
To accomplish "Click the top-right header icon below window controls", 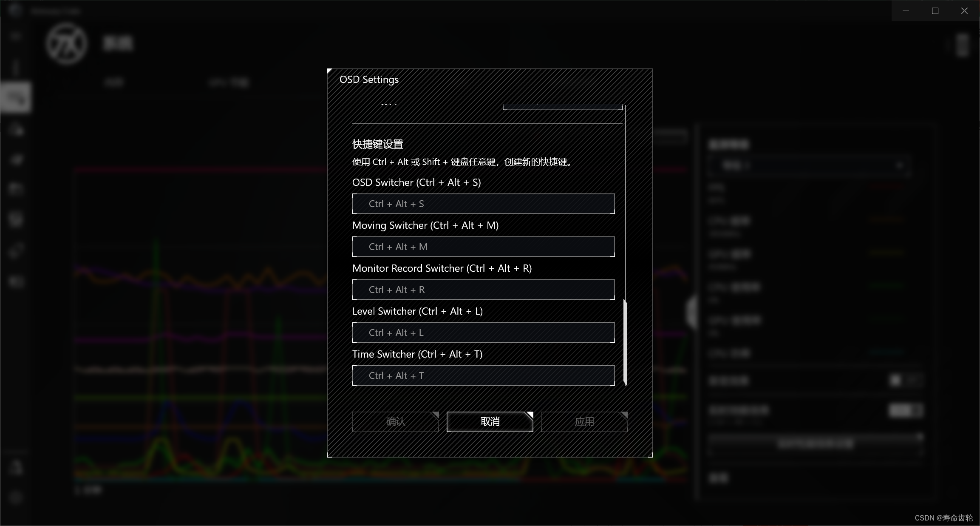I will [x=962, y=45].
